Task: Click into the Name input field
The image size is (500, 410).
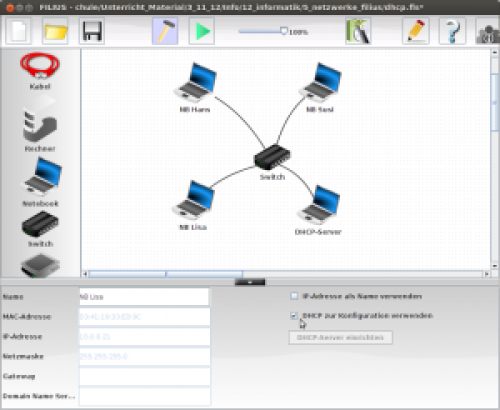Action: pyautogui.click(x=144, y=297)
